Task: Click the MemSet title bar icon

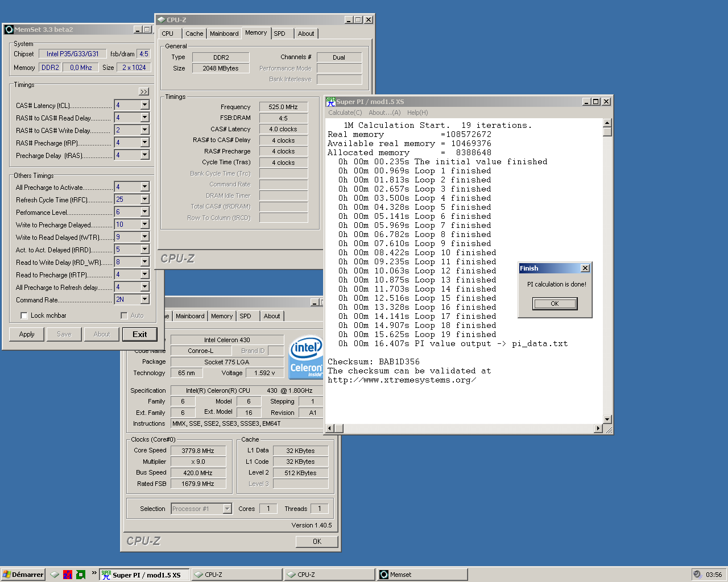Action: coord(9,30)
